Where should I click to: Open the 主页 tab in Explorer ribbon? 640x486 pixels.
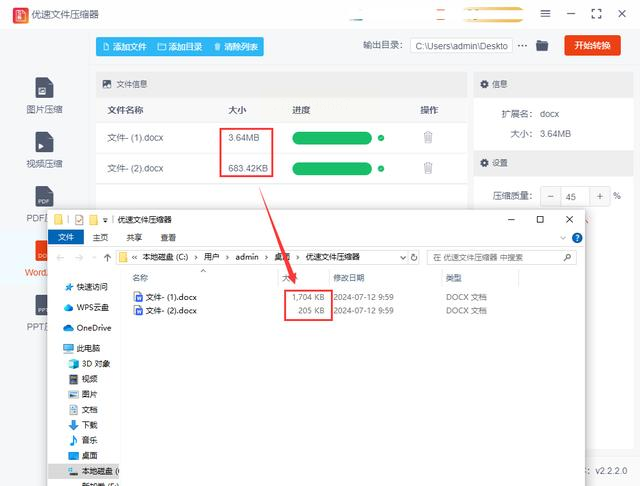point(100,237)
